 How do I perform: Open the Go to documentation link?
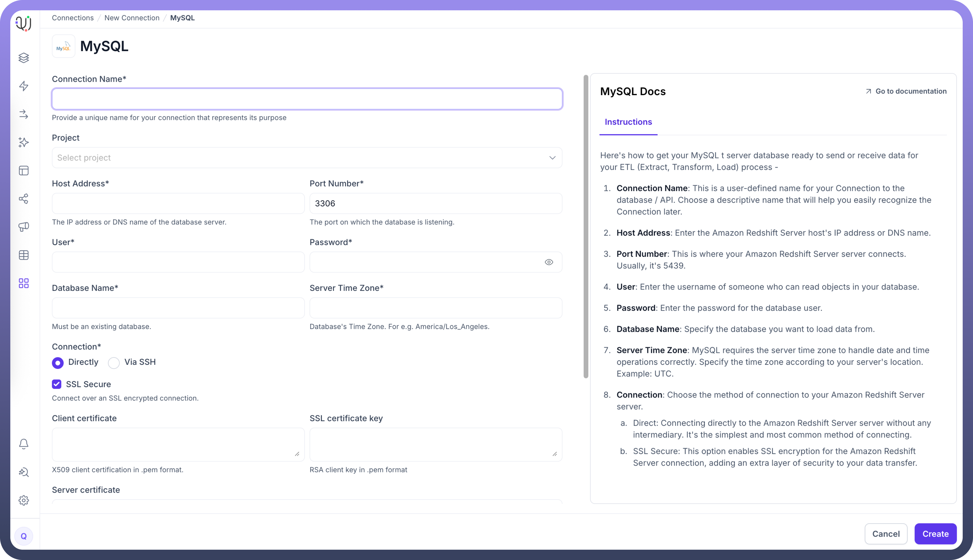point(906,91)
